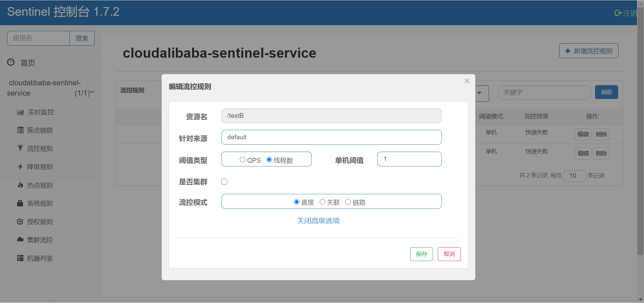Select the QPS threshold type radio
The image size is (644, 303).
[243, 160]
